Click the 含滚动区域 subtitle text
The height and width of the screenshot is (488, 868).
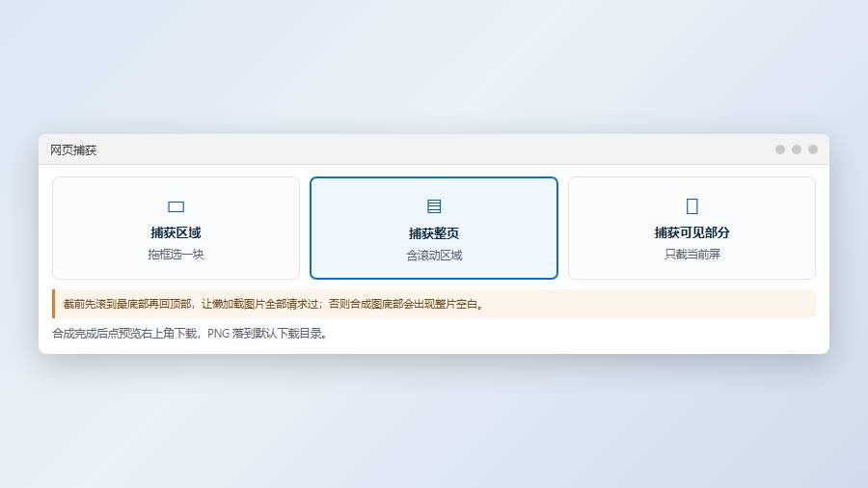[x=434, y=256]
